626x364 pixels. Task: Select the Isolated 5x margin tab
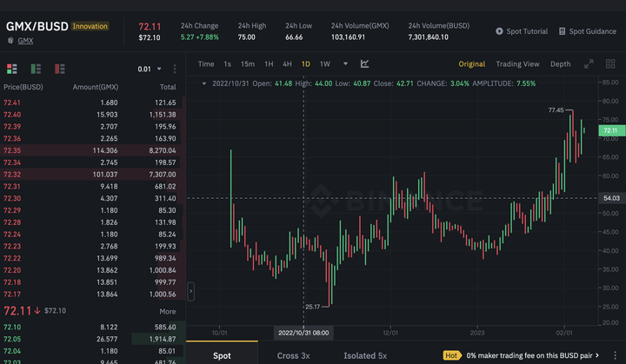[x=365, y=355]
